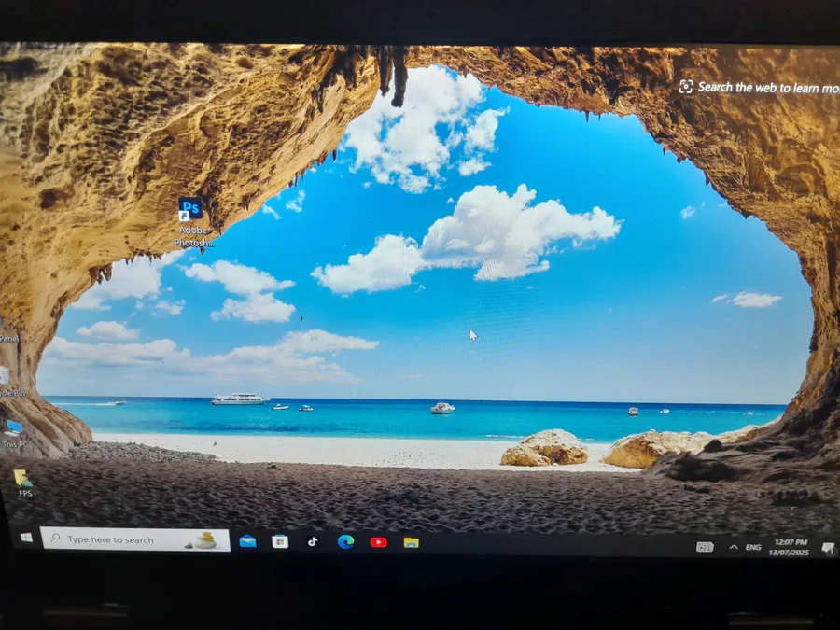This screenshot has width=840, height=630.
Task: Select the Recycle Bin desktop icon
Action: point(10,382)
